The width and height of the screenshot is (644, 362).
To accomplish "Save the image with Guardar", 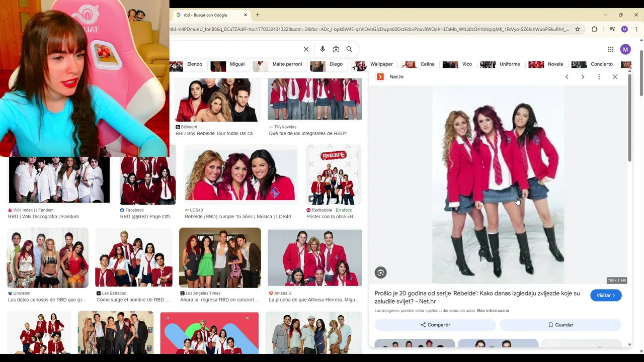I will tap(560, 325).
